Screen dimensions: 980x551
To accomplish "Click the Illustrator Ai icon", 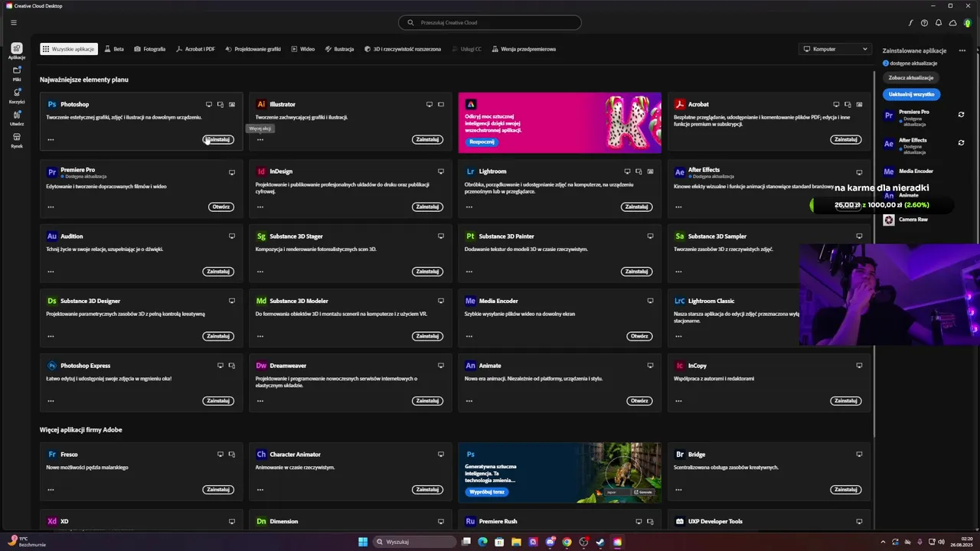I will click(x=261, y=104).
